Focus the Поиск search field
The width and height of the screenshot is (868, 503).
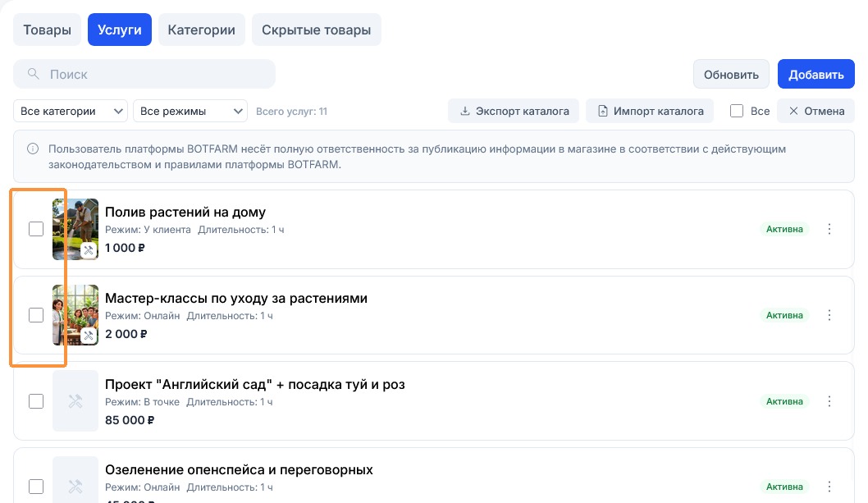pos(144,74)
